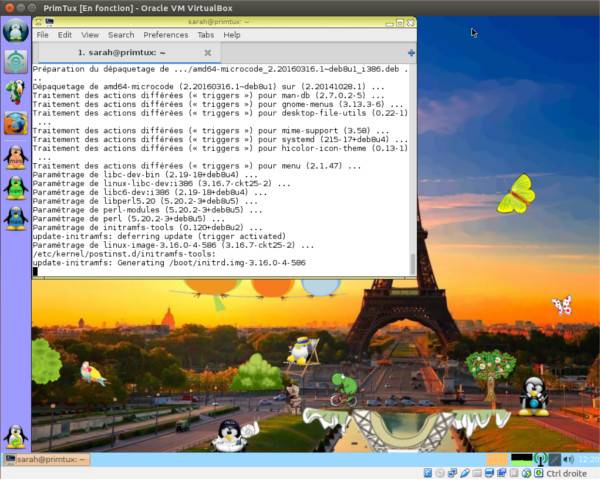Click the VirtualBox host key arrow icon

point(539,473)
